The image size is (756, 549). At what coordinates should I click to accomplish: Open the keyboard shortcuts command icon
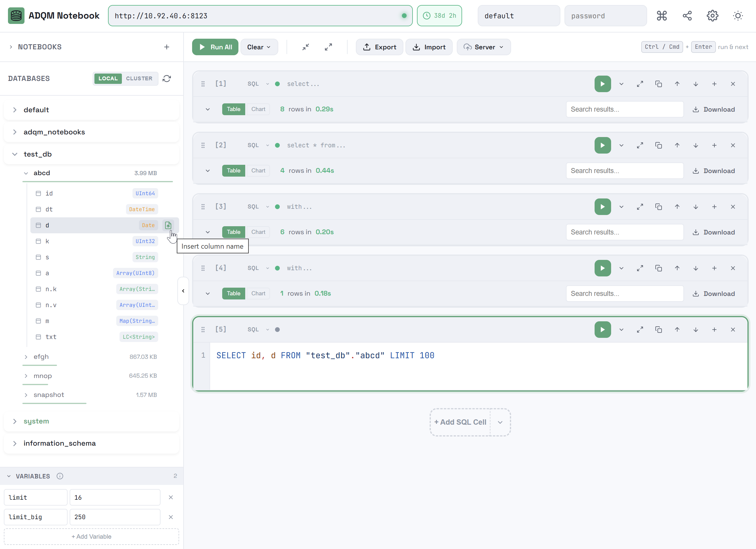pos(662,16)
